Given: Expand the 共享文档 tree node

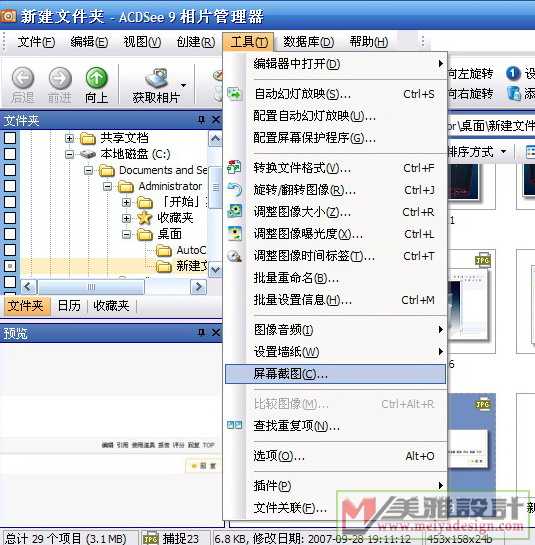Looking at the screenshot, I should 69,138.
